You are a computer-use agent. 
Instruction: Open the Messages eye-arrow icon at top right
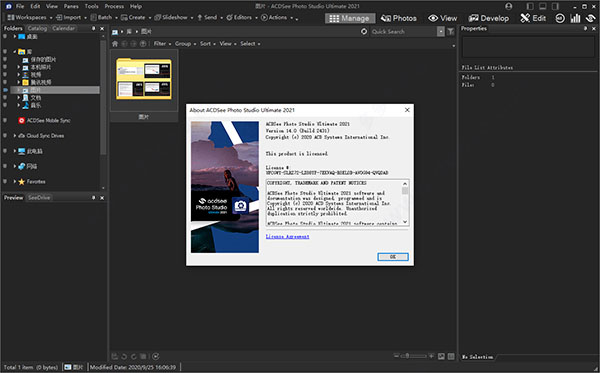[x=591, y=18]
